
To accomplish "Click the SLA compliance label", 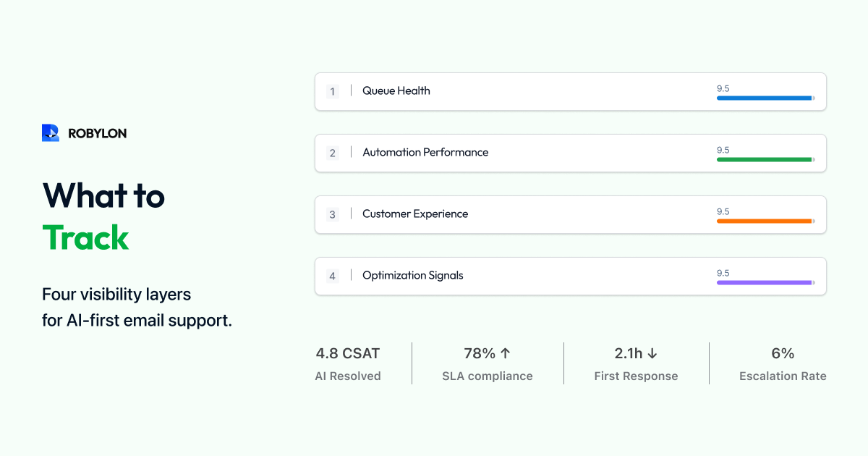I will point(488,376).
